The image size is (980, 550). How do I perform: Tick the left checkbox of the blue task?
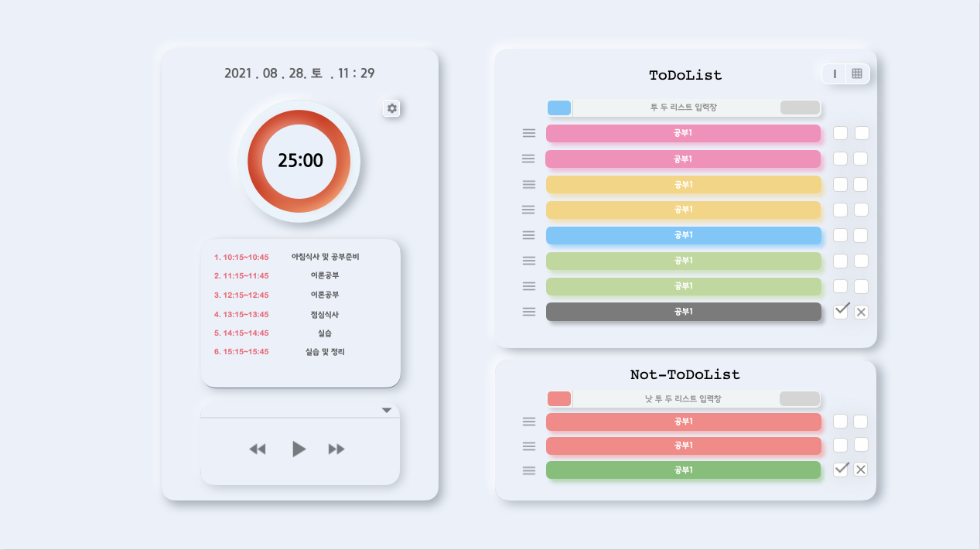tap(840, 235)
